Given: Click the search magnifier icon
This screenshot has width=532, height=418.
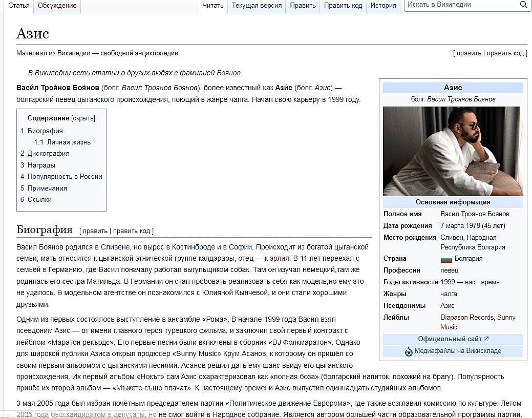Looking at the screenshot, I should (523, 5).
